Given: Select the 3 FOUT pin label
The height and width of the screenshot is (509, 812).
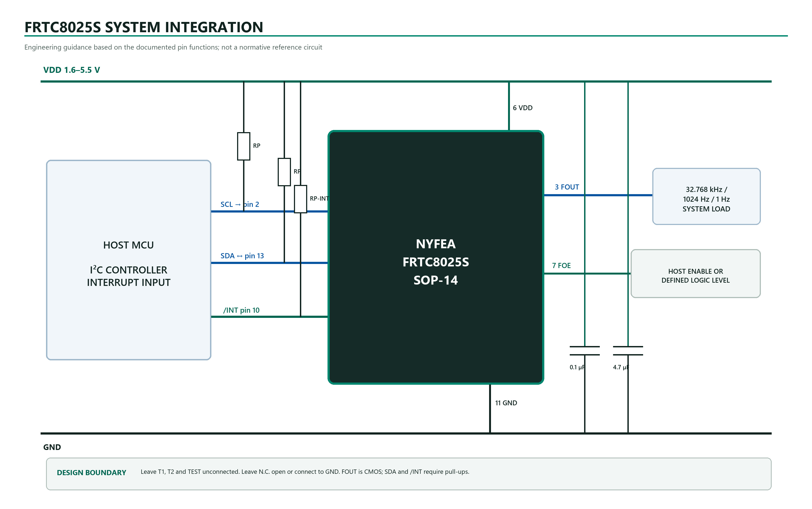Looking at the screenshot, I should pos(567,187).
